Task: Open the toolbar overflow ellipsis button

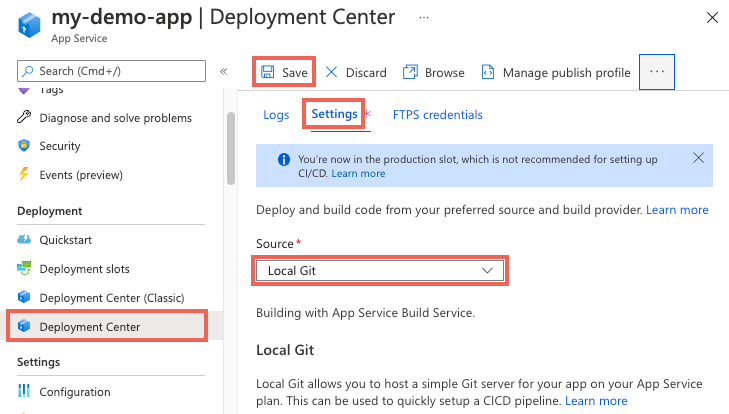Action: [656, 72]
